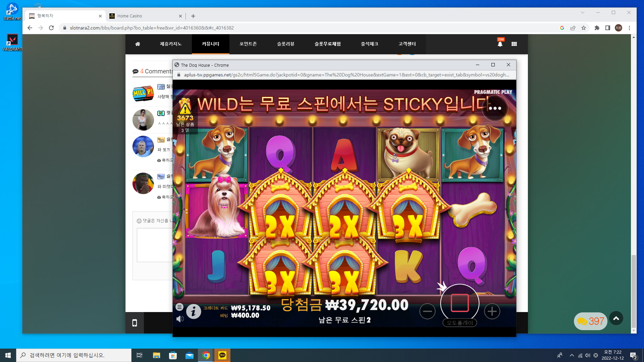
Task: Switch to the 행복하자 tab
Action: (65, 16)
